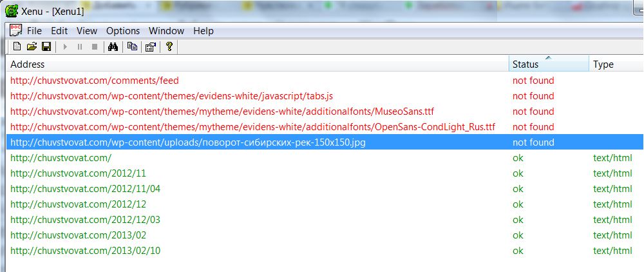The image size is (644, 272).
Task: Click 'not found' status of comments/feed row
Action: (533, 81)
